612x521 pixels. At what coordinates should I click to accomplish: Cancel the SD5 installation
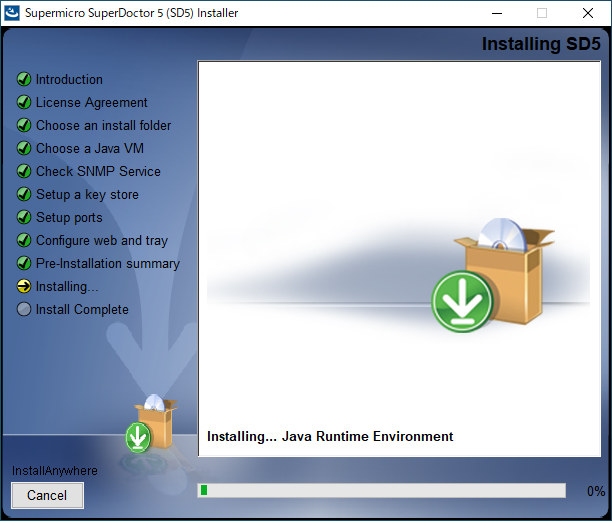(x=47, y=495)
